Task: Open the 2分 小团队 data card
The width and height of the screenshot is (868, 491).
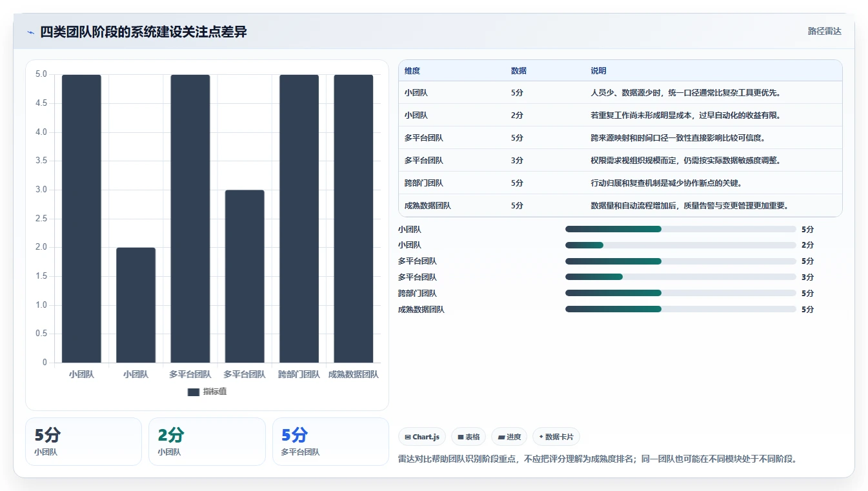Action: pos(207,441)
